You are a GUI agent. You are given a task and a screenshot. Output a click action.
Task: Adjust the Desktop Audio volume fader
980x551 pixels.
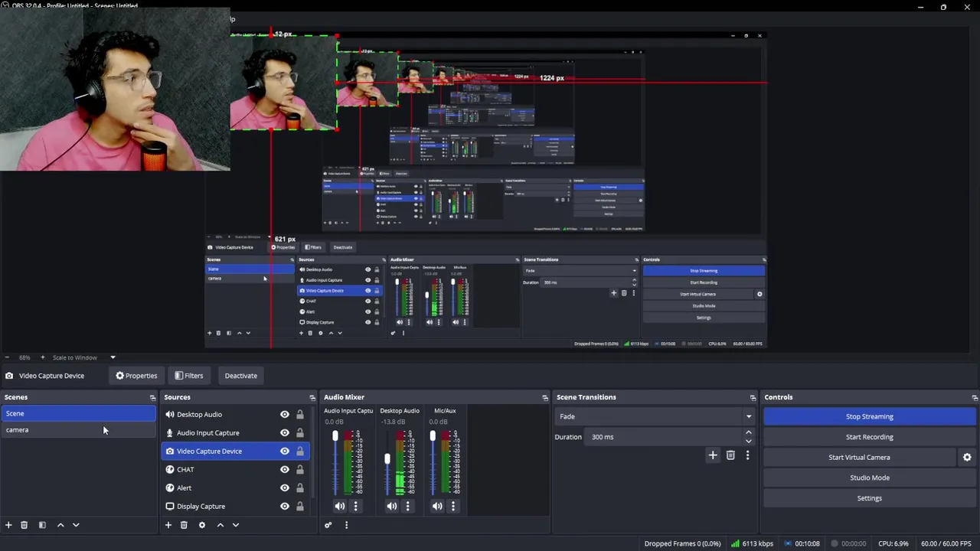point(387,459)
